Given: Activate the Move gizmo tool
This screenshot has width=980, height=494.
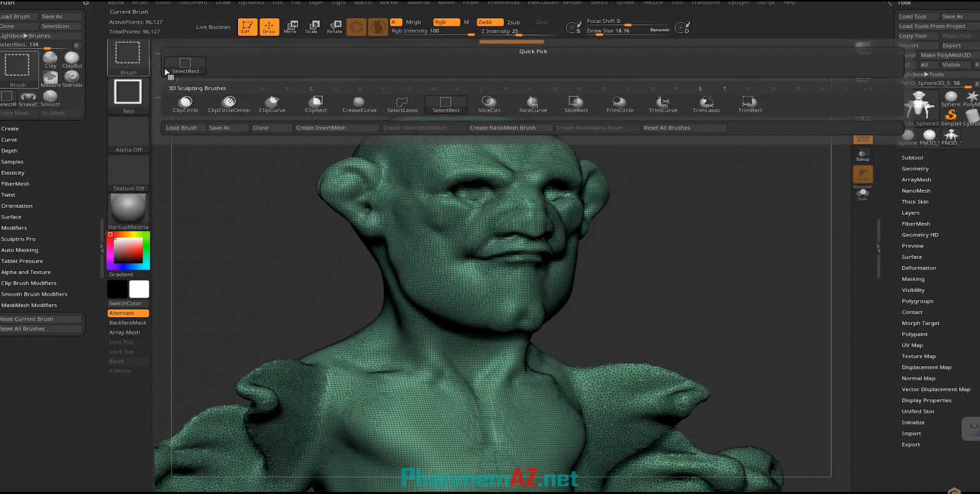Looking at the screenshot, I should click(290, 27).
